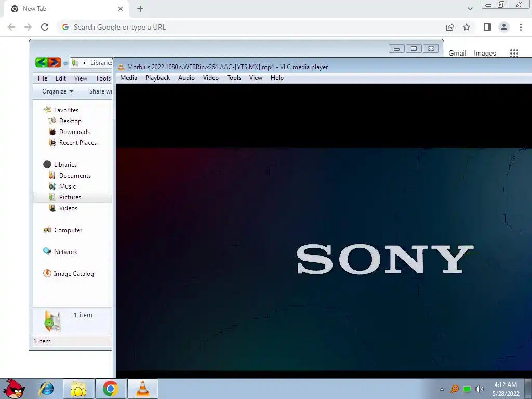The height and width of the screenshot is (399, 532).
Task: Open the Images link
Action: [485, 54]
